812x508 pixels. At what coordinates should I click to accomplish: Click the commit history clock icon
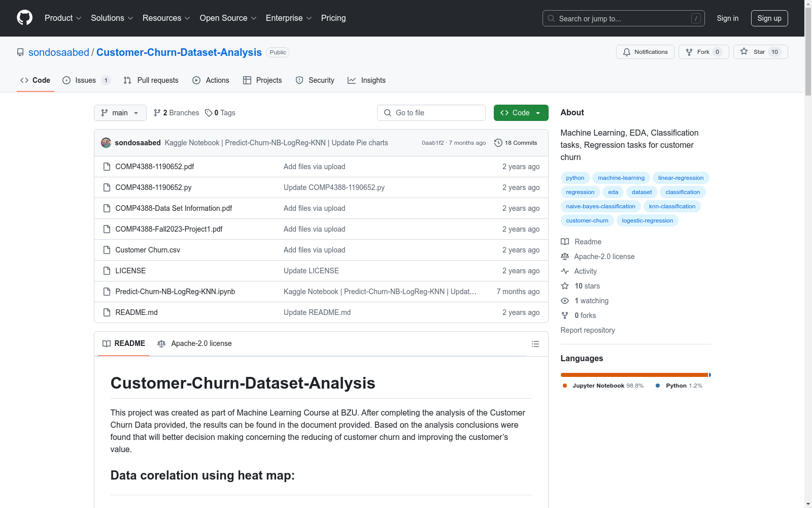(x=498, y=143)
